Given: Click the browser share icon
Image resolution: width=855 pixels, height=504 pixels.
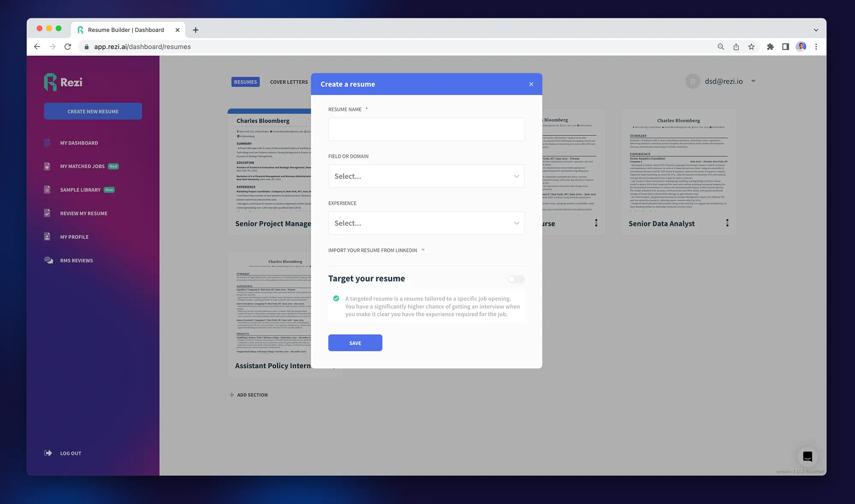Looking at the screenshot, I should click(736, 47).
